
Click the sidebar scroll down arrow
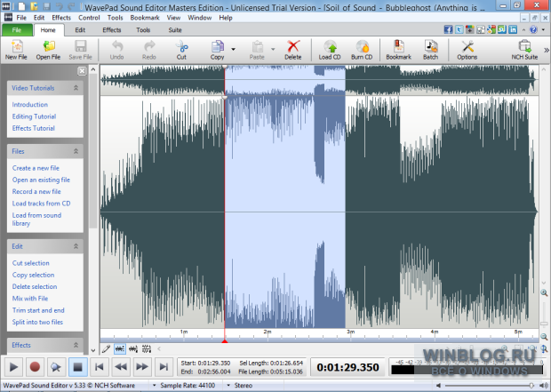(92, 350)
